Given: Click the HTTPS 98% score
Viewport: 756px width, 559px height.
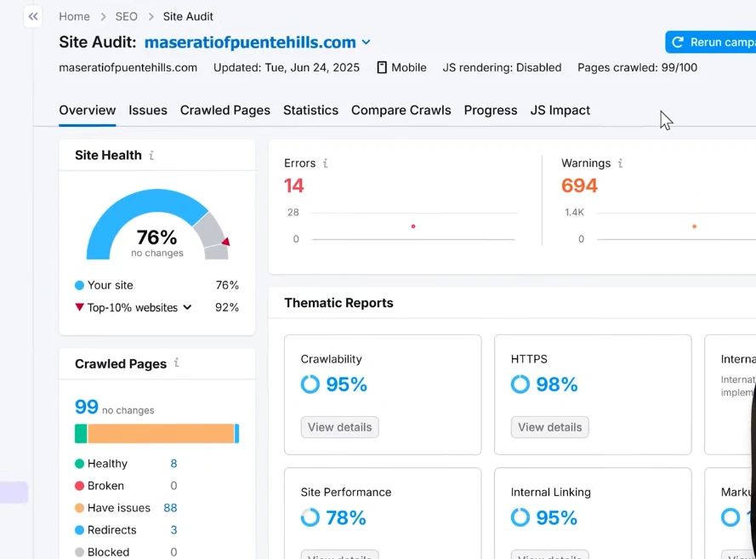Looking at the screenshot, I should [x=557, y=385].
